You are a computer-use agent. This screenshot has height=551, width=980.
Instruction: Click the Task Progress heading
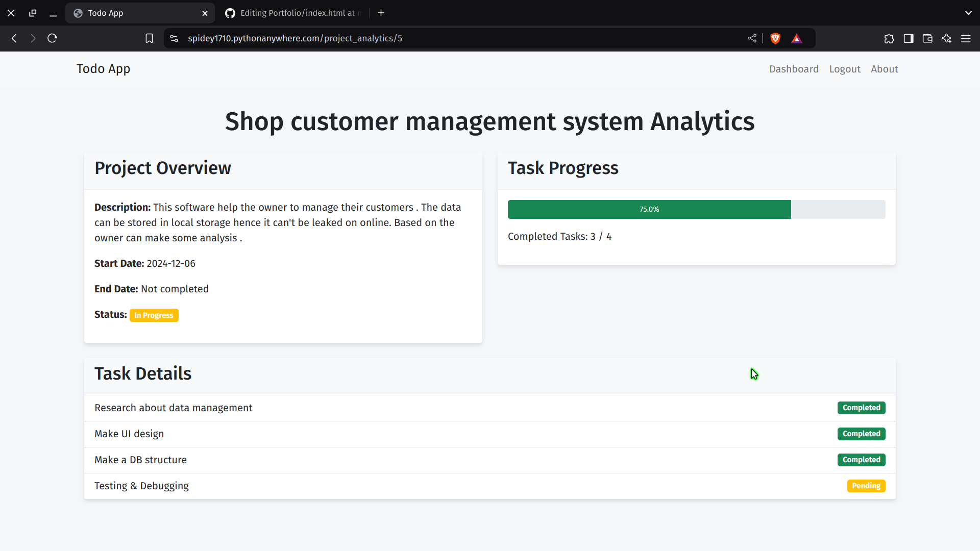pos(563,168)
